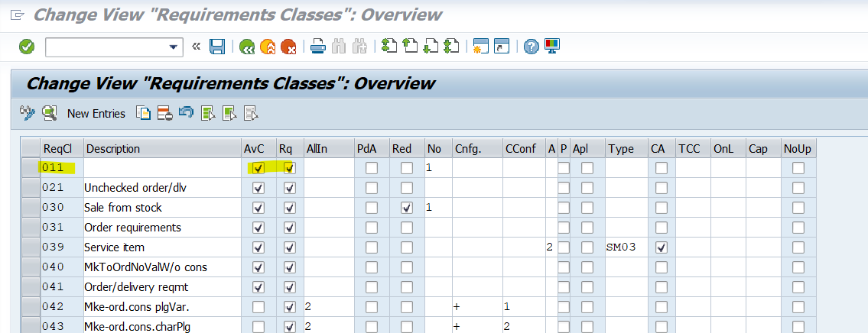
Task: Click the Copy As icon
Action: tap(143, 113)
